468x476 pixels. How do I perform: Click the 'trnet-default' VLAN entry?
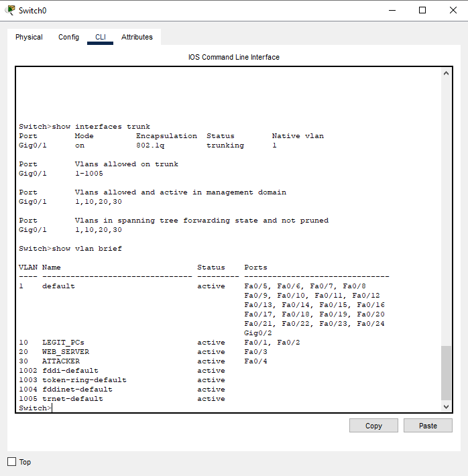[x=72, y=399]
